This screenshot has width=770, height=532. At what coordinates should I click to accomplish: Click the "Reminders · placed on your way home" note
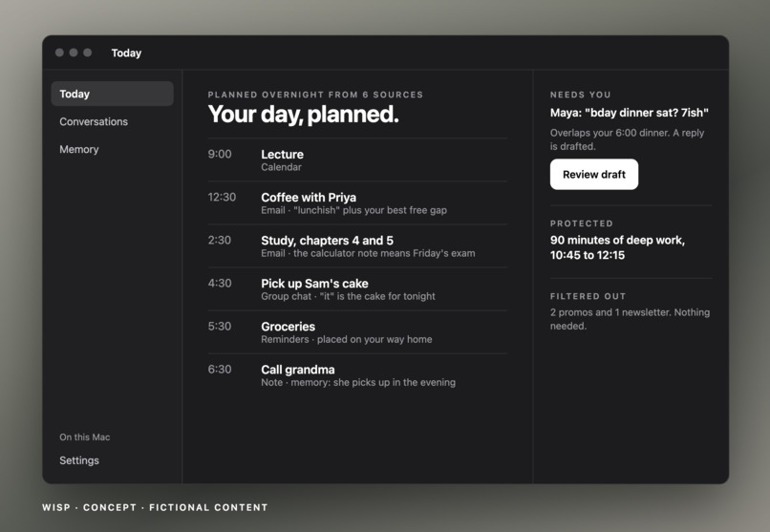346,340
